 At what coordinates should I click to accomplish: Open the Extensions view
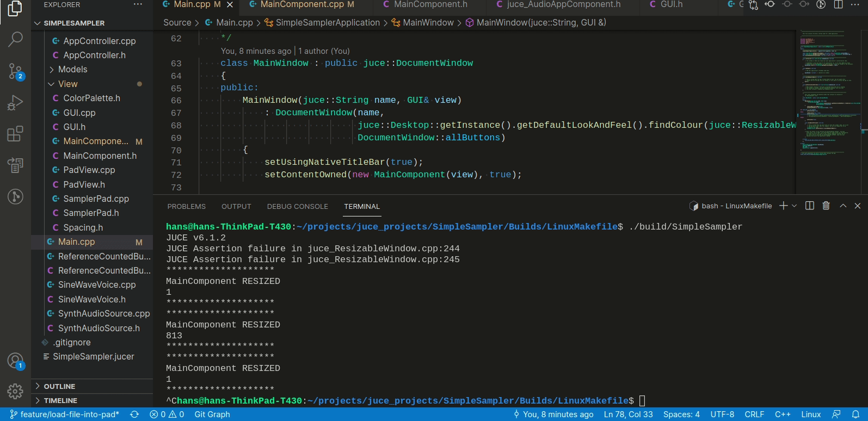click(x=15, y=134)
